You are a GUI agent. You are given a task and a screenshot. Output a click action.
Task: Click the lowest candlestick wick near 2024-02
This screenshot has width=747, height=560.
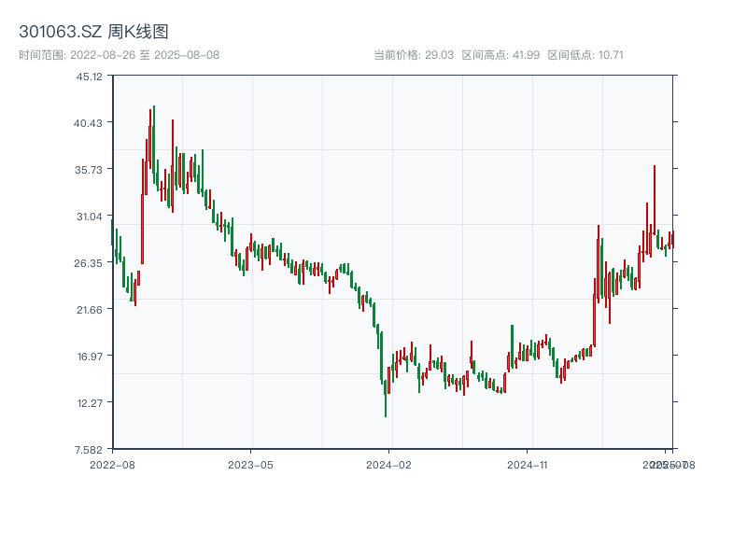[386, 411]
